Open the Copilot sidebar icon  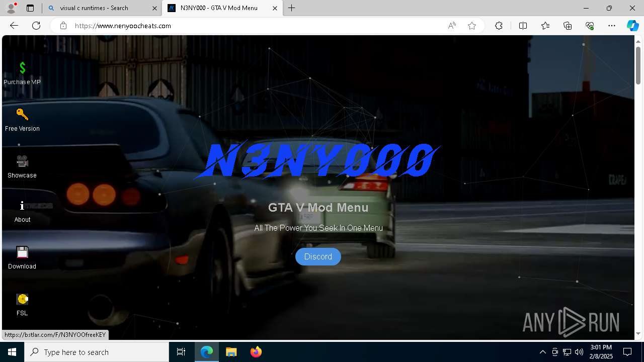(632, 26)
